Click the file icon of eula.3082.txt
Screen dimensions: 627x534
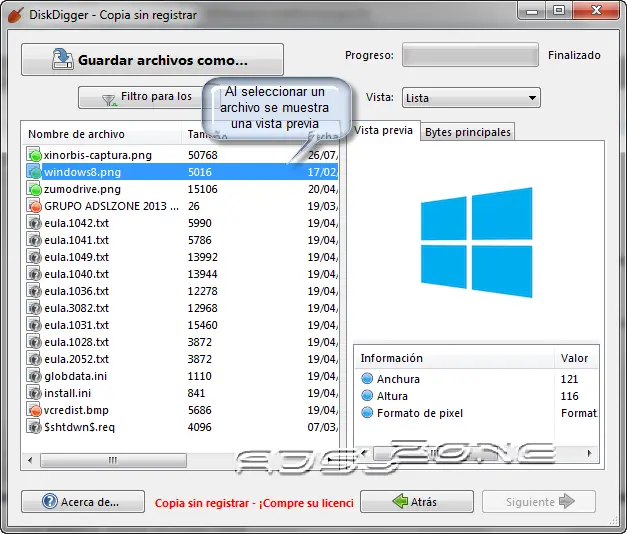[x=34, y=308]
